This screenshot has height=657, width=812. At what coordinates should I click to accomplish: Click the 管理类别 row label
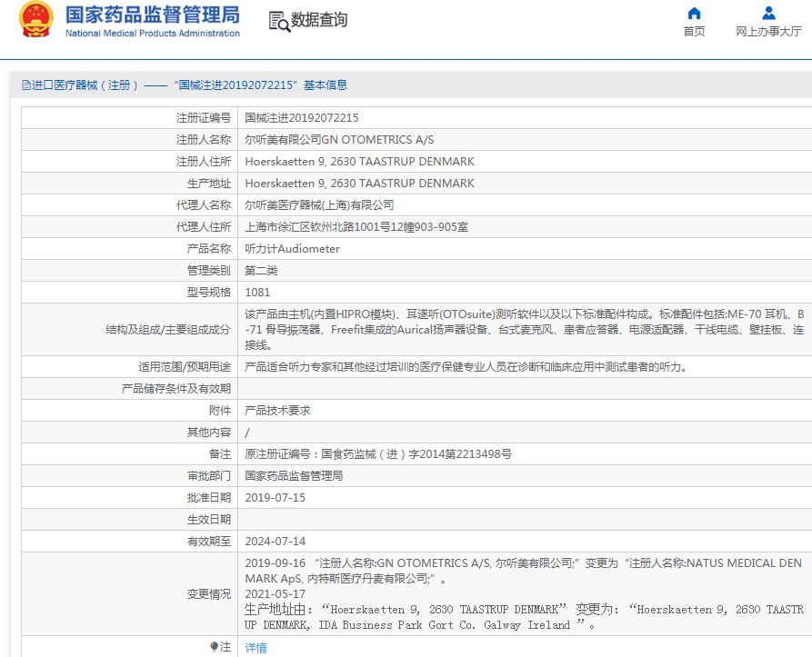tap(209, 270)
